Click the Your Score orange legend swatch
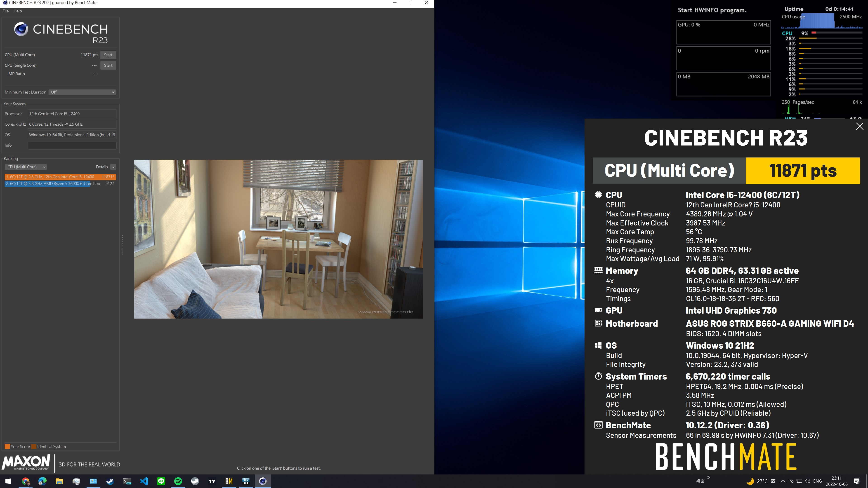 tap(7, 447)
